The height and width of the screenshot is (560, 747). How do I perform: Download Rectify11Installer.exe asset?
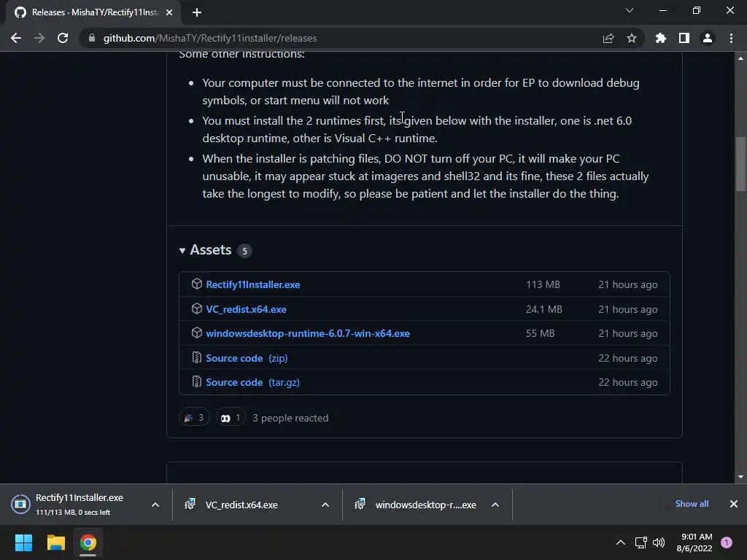253,284
